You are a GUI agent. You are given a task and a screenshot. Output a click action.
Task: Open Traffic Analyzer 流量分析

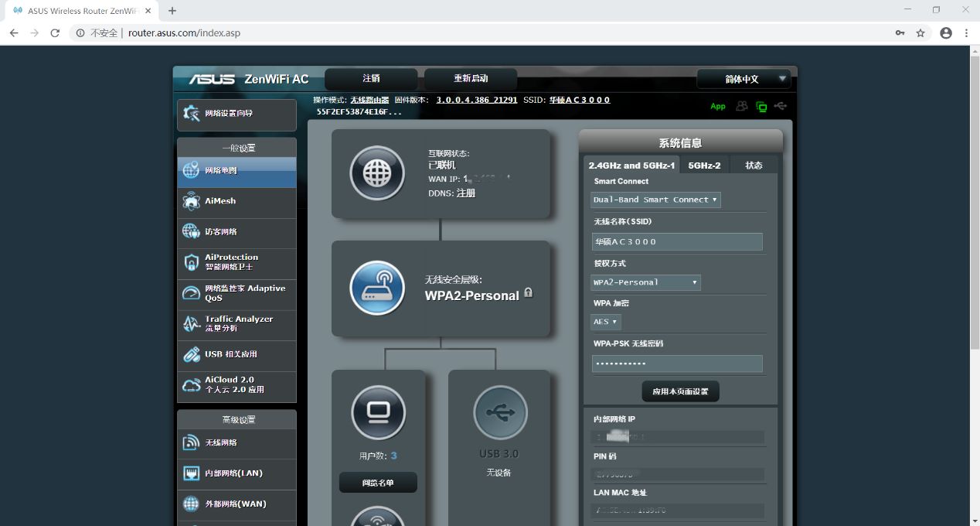236,324
